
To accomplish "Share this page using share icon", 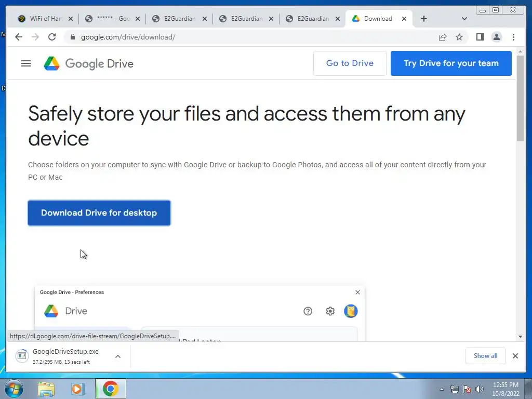I will tap(443, 37).
